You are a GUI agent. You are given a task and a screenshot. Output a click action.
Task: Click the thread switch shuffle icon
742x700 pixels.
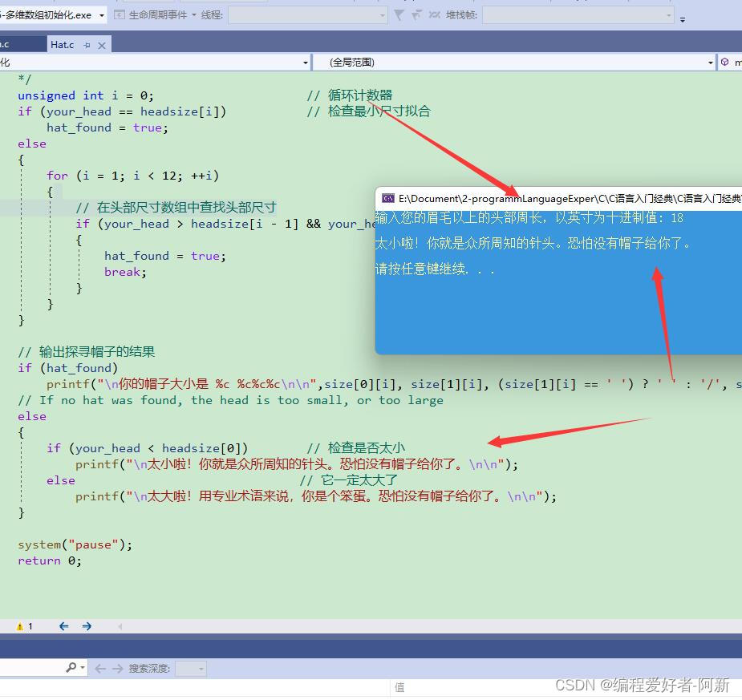pos(434,15)
